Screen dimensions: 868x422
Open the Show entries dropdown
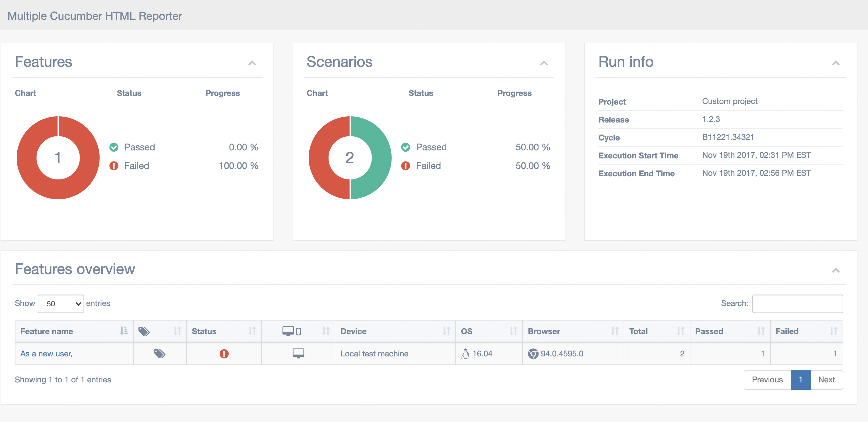click(x=61, y=304)
